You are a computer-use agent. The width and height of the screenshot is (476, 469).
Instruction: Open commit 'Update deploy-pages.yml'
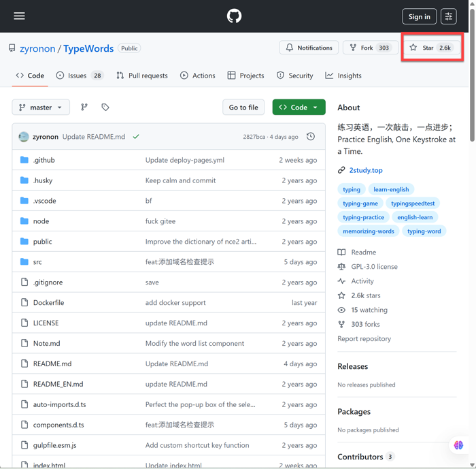(184, 160)
